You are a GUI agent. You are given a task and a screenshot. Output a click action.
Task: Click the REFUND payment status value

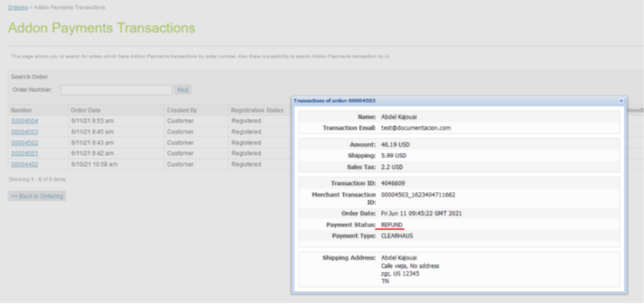pyautogui.click(x=391, y=225)
